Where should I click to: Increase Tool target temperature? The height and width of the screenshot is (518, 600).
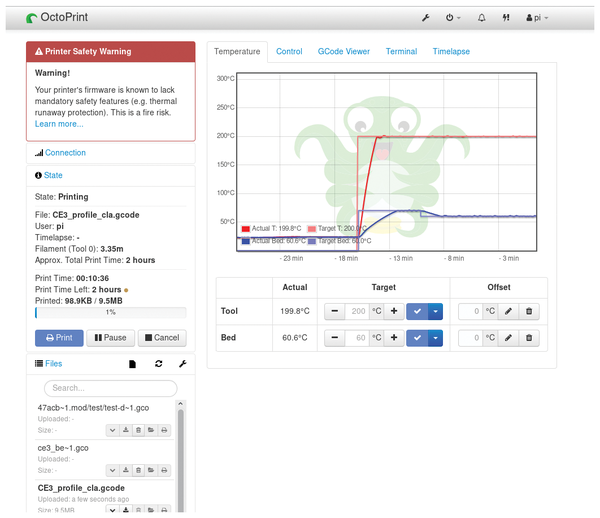click(394, 311)
